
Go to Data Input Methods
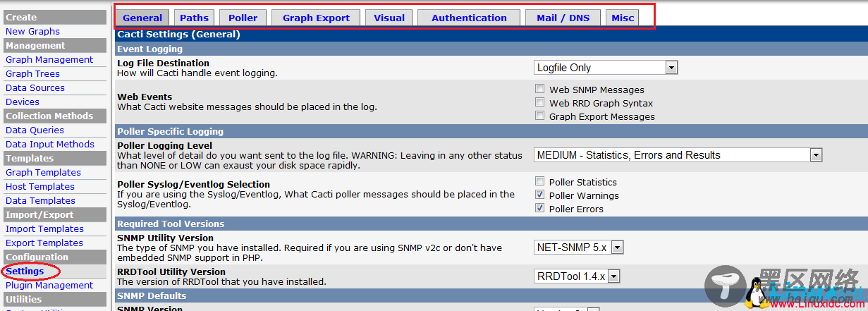(x=50, y=144)
